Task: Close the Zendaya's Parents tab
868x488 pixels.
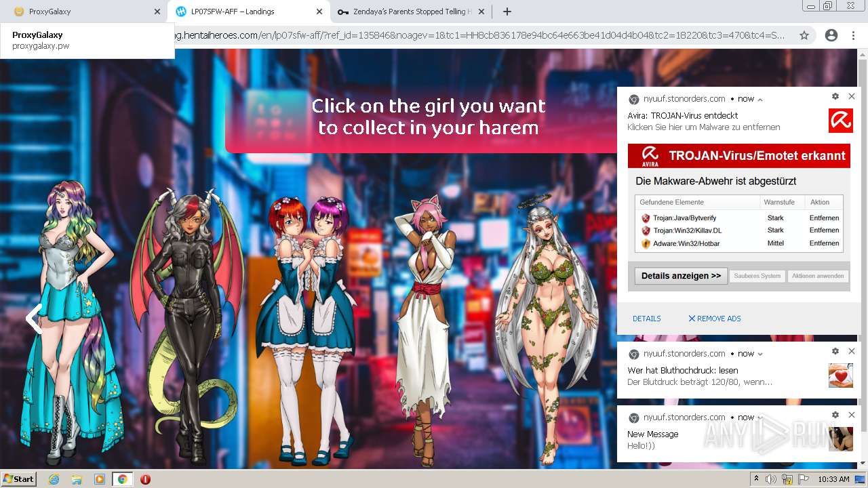Action: click(x=482, y=12)
